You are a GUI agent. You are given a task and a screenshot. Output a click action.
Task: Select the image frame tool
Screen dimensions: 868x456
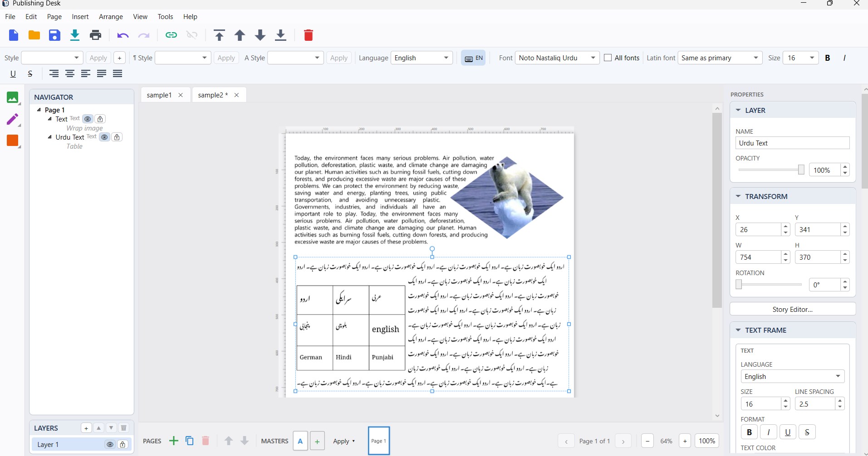(13, 97)
